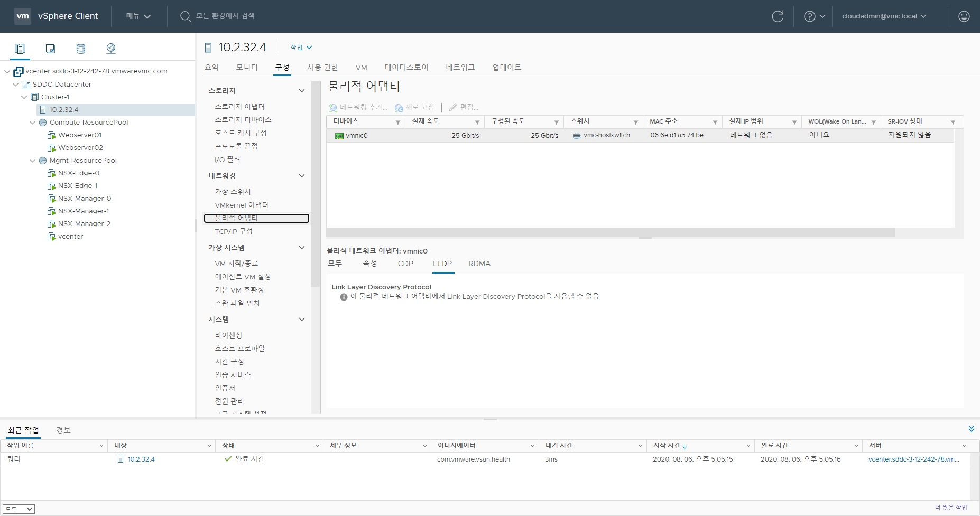Switch to the 경보 tab
This screenshot has width=980, height=516.
pos(63,430)
